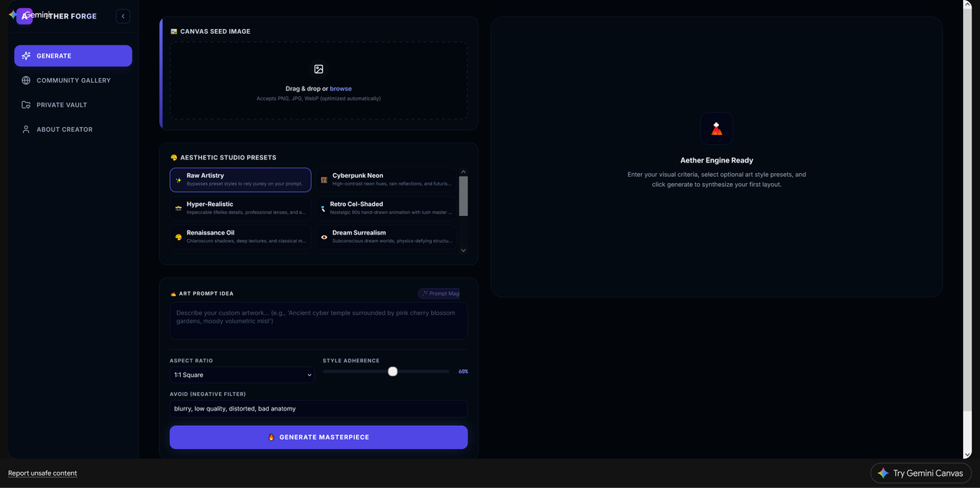Click the "Aether Engine Ready" heading

coord(717,161)
